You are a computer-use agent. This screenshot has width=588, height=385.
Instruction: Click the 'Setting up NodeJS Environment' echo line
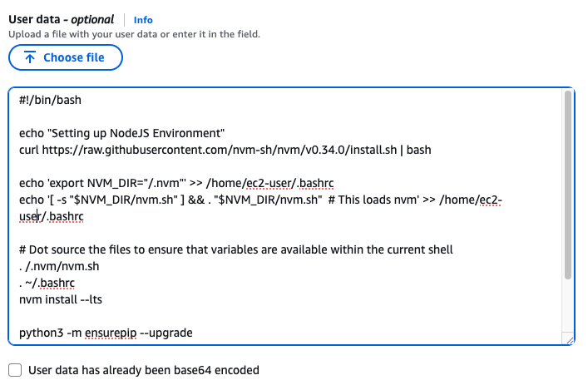(122, 133)
